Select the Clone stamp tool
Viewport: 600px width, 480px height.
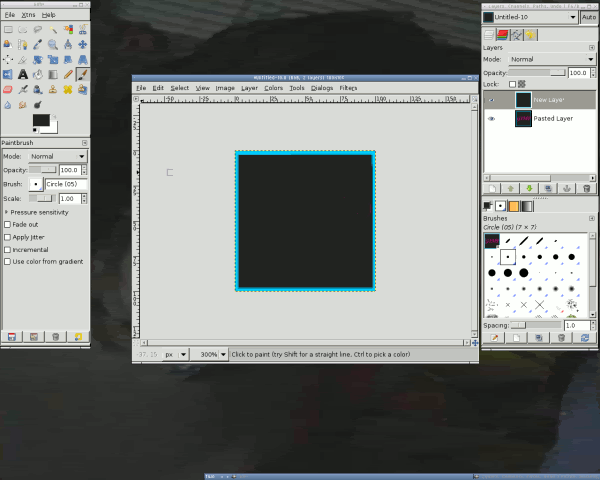point(53,90)
